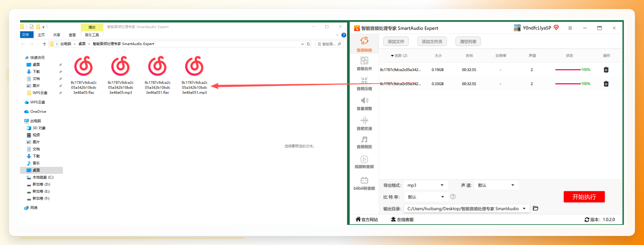Open WPS云盘 under Quick Access
The image size is (644, 245).
[x=37, y=93]
